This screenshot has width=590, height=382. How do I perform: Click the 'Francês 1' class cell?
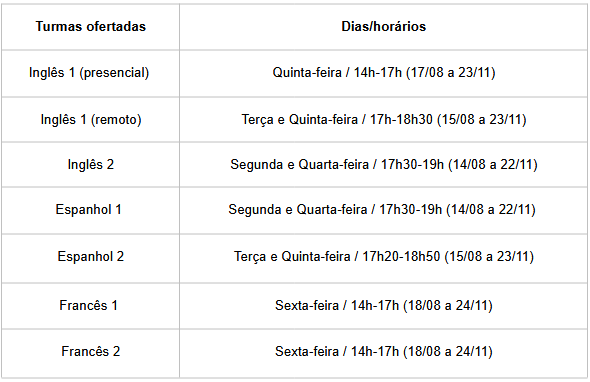[x=88, y=305]
